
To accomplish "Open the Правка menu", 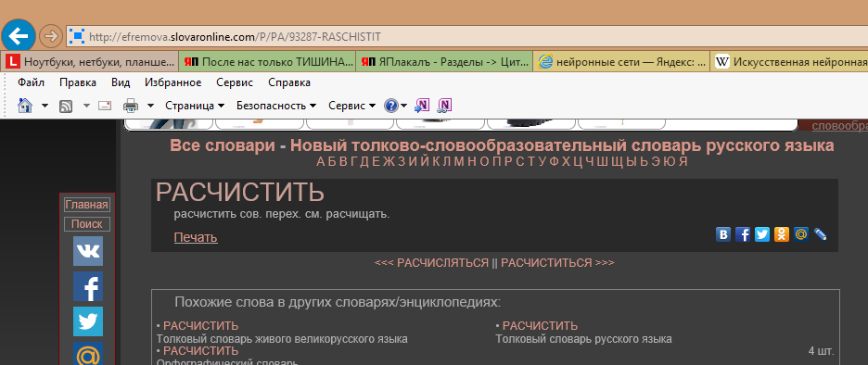I will click(78, 82).
